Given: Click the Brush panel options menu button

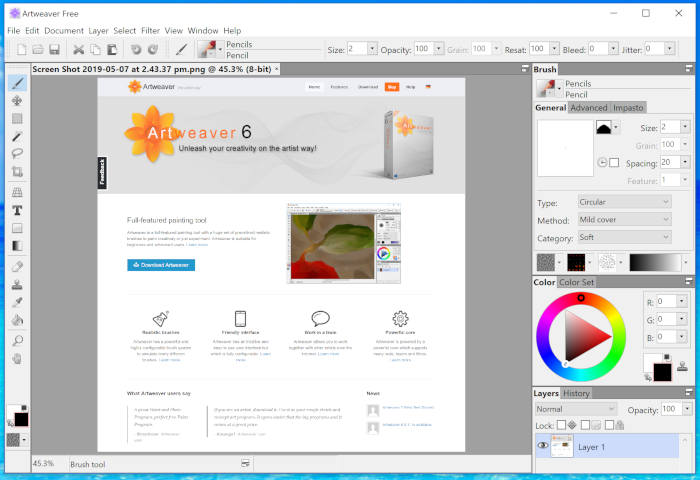Looking at the screenshot, I should (x=689, y=69).
